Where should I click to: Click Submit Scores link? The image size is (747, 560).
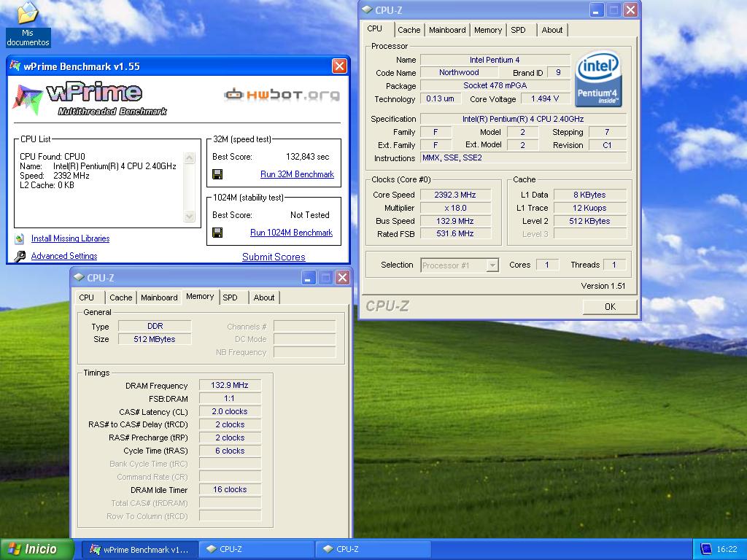[x=274, y=257]
